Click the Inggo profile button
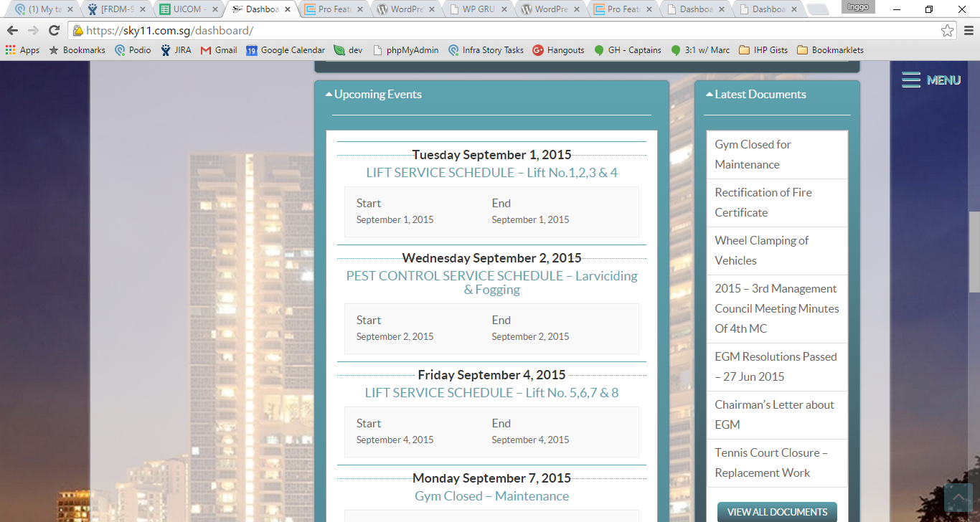This screenshot has width=980, height=522. [x=858, y=6]
